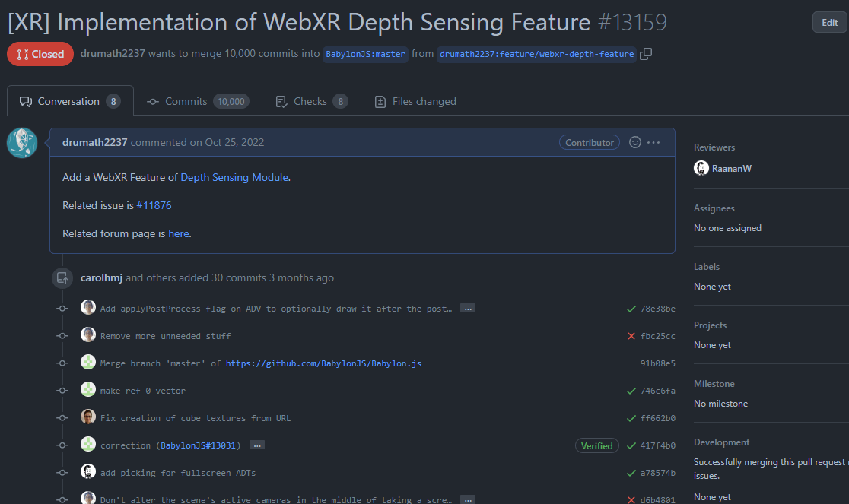Click author avatar of 'make ref 0 vector'
The image size is (849, 504).
[x=88, y=388]
